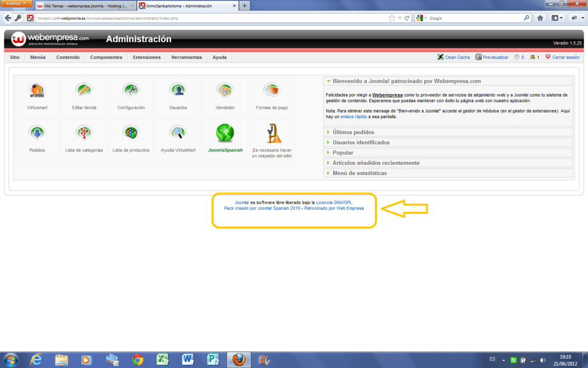Image resolution: width=588 pixels, height=368 pixels.
Task: Open the Pedidos download icon
Action: (37, 133)
